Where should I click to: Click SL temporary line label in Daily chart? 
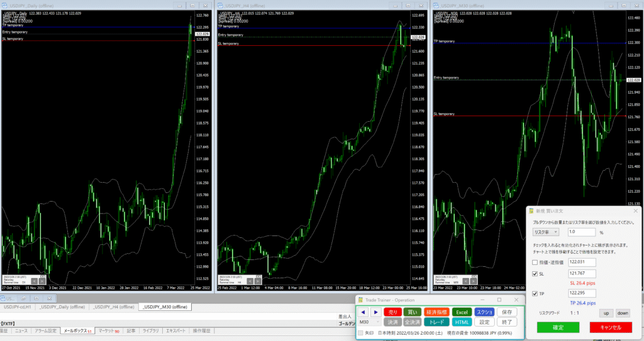point(13,39)
